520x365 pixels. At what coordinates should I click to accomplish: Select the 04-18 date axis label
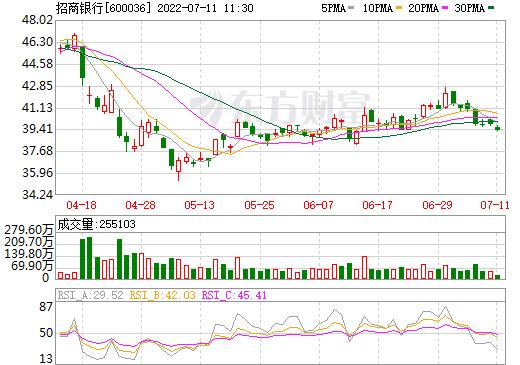(81, 205)
